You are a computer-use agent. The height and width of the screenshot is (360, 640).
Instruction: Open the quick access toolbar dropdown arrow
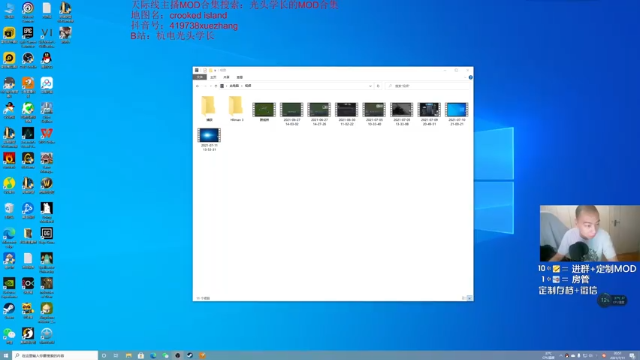215,70
